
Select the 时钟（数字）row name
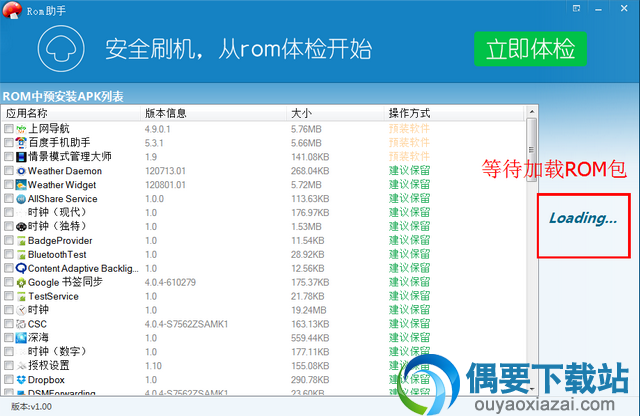tap(57, 351)
